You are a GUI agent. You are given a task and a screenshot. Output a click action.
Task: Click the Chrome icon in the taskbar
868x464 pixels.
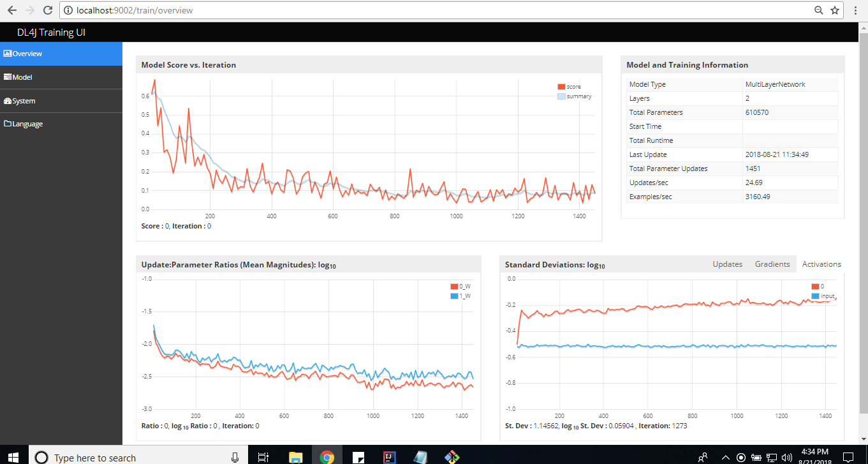pyautogui.click(x=327, y=457)
